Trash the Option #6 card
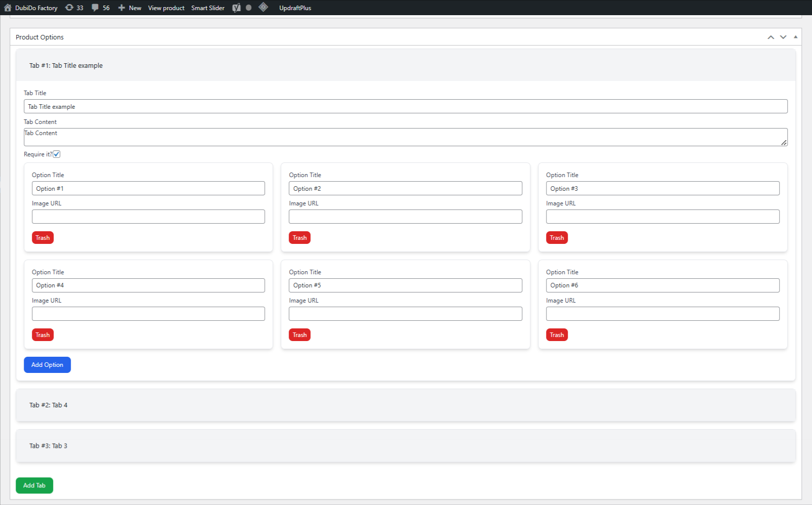Viewport: 812px width, 505px height. [557, 335]
